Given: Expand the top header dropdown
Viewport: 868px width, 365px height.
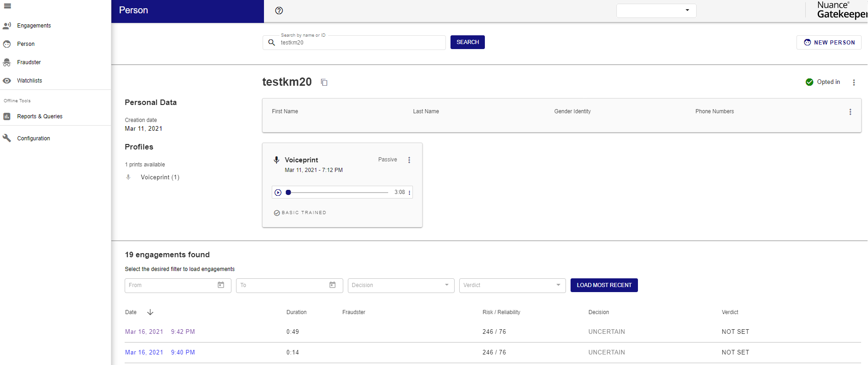Looking at the screenshot, I should [656, 11].
